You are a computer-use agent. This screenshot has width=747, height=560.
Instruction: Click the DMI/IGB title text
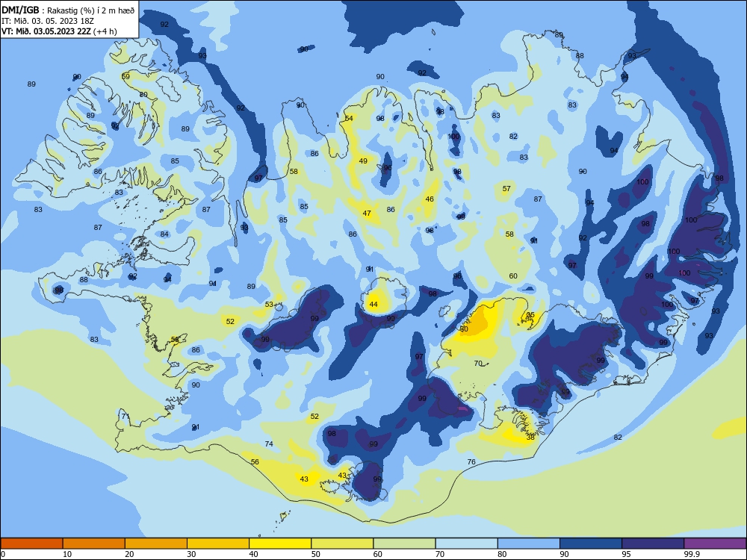(x=20, y=10)
